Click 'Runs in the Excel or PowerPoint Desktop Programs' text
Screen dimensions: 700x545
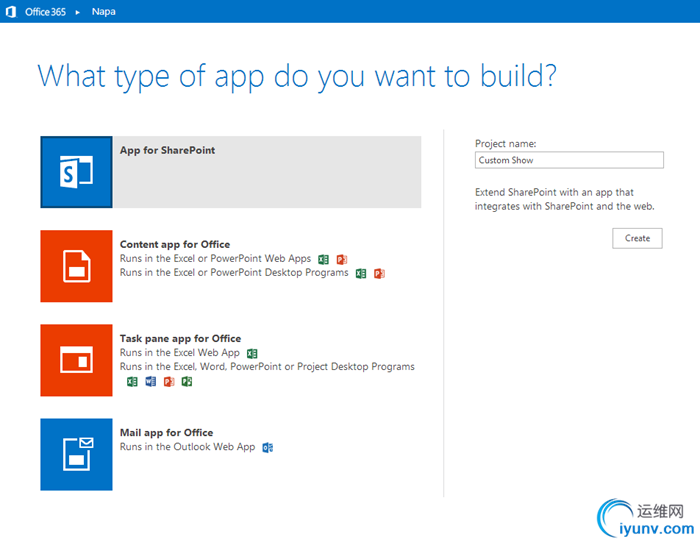coord(234,272)
